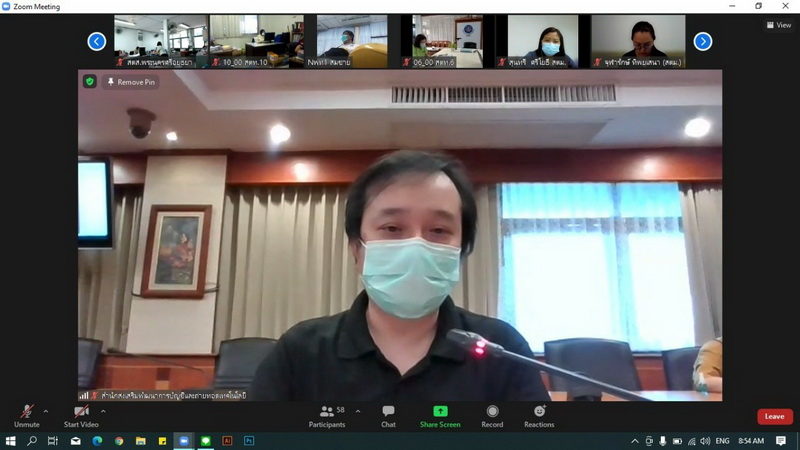Open the Mail app on the taskbar
Image resolution: width=800 pixels, height=450 pixels.
click(76, 441)
